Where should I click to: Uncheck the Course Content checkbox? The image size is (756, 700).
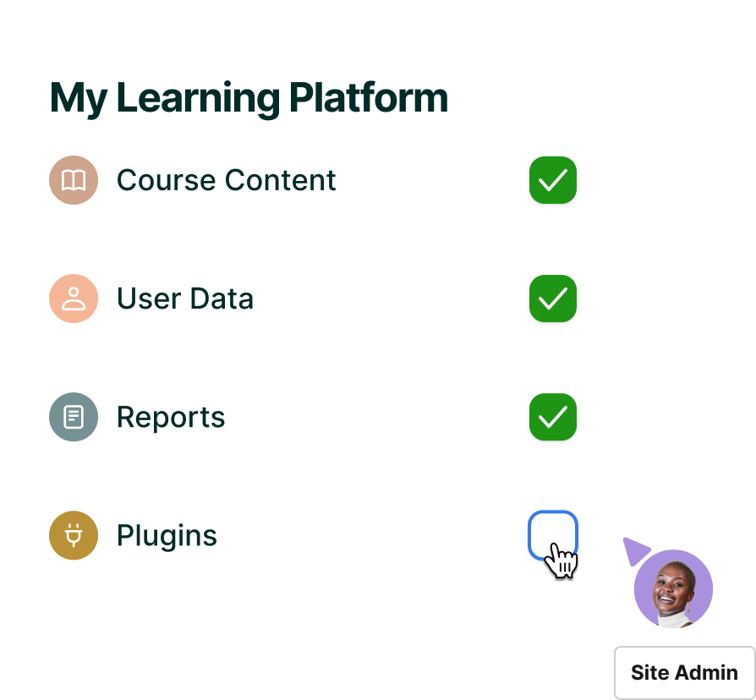click(553, 180)
